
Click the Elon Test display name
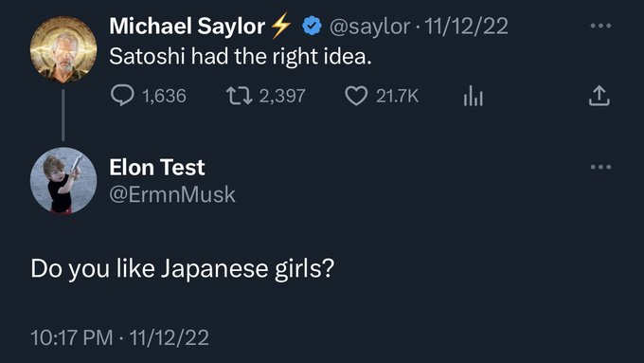(x=157, y=168)
